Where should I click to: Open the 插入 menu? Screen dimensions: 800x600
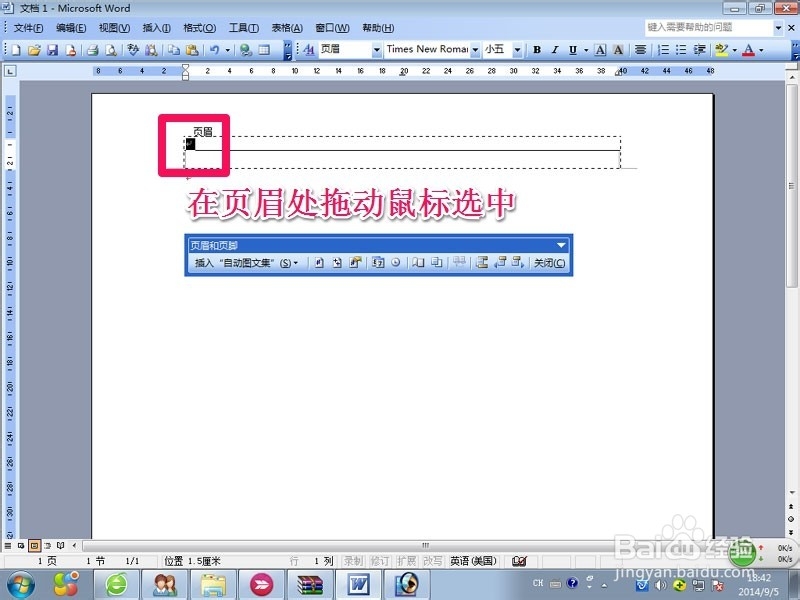[x=158, y=28]
